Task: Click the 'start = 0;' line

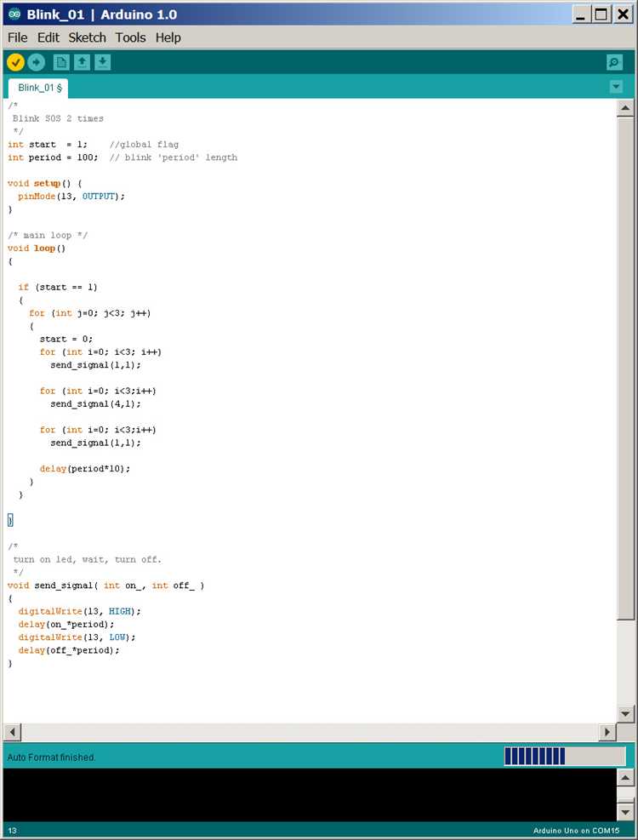Action: click(x=66, y=339)
